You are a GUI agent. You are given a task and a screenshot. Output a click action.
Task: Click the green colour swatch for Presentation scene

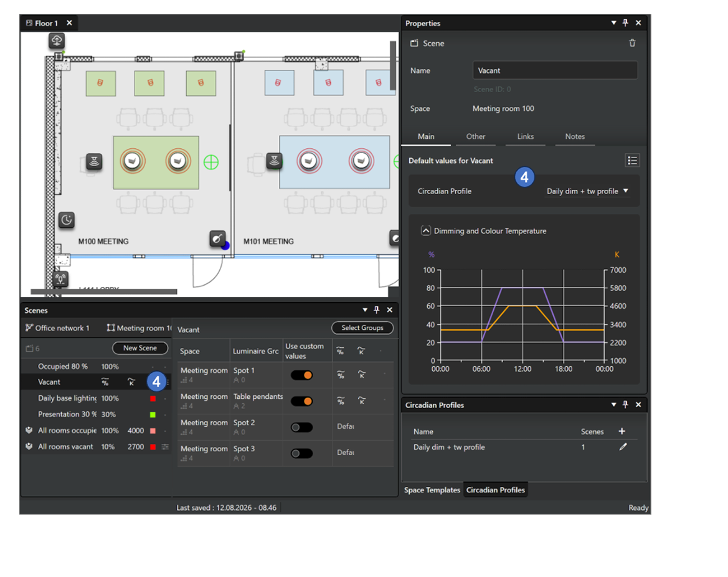point(153,415)
